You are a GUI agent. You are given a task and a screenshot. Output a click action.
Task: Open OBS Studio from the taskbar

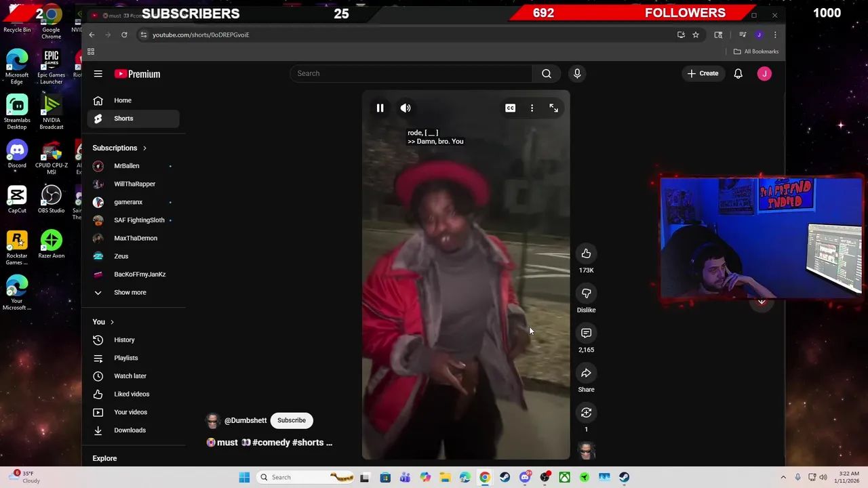pos(545,477)
